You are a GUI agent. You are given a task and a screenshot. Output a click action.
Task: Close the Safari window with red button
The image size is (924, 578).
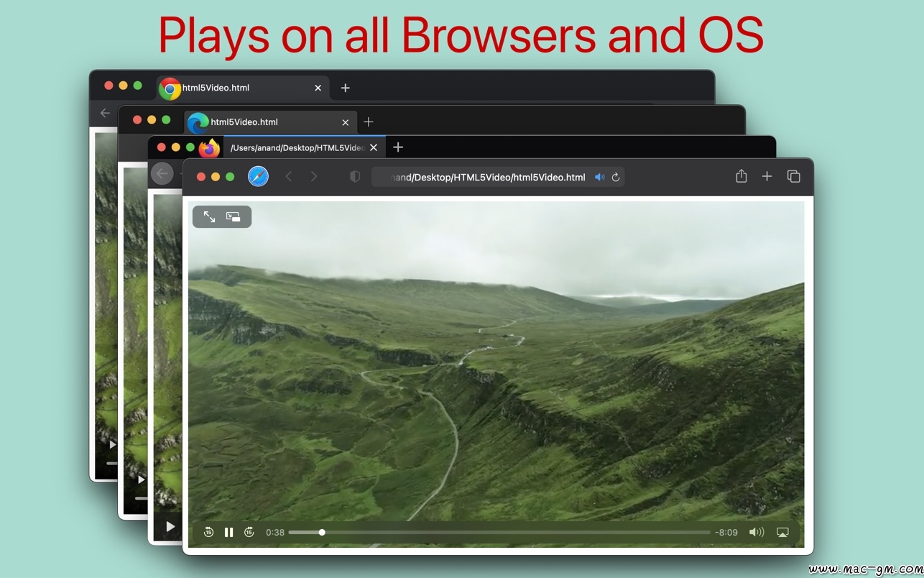tap(201, 177)
